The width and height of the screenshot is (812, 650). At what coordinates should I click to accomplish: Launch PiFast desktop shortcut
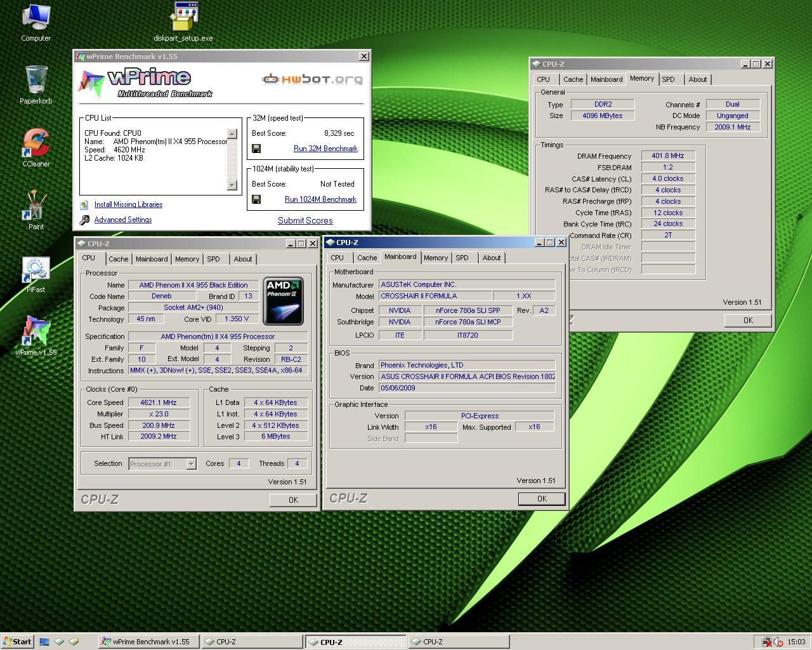point(36,274)
